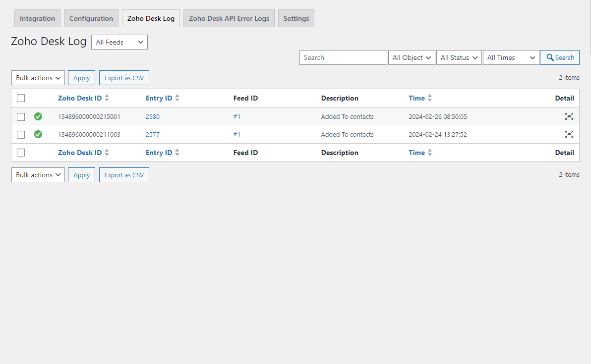Click timestamp 2024-02-26 08:50:05

(438, 117)
